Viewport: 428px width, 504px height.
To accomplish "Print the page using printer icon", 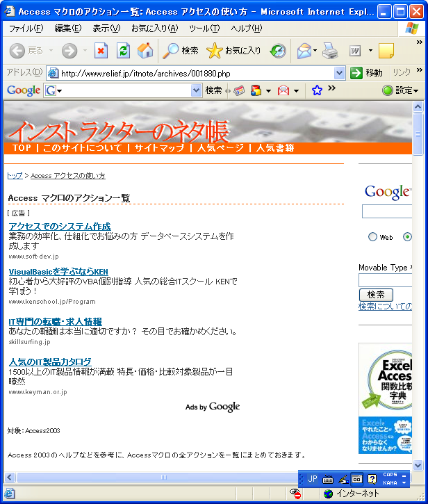I will tap(330, 51).
